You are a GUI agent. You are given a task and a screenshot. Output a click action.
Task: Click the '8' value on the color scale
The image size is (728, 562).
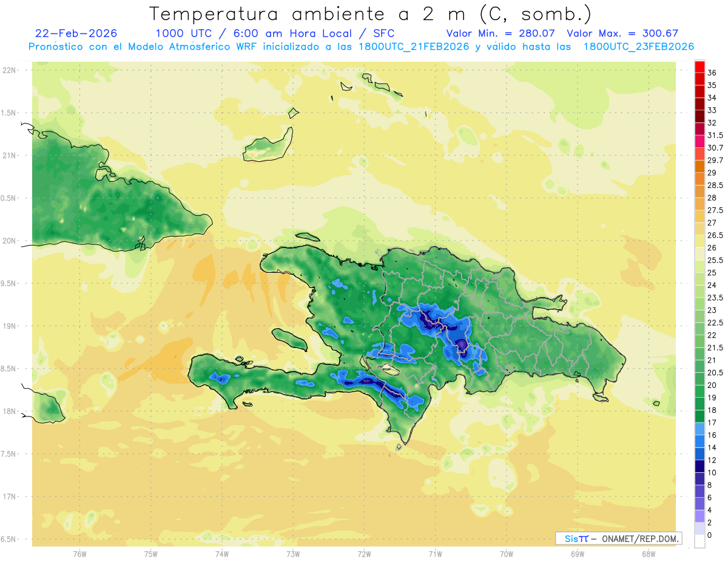[710, 486]
